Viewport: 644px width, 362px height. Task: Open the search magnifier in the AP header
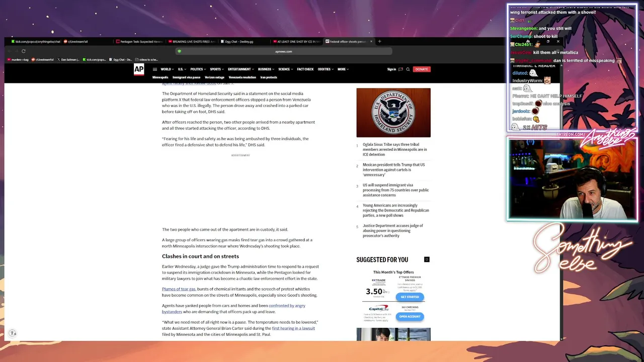[408, 69]
